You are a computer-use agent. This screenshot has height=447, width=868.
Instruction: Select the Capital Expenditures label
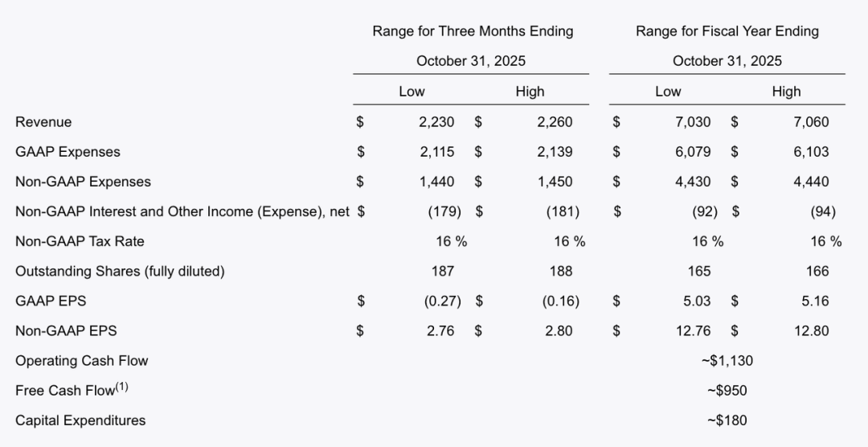pos(80,420)
